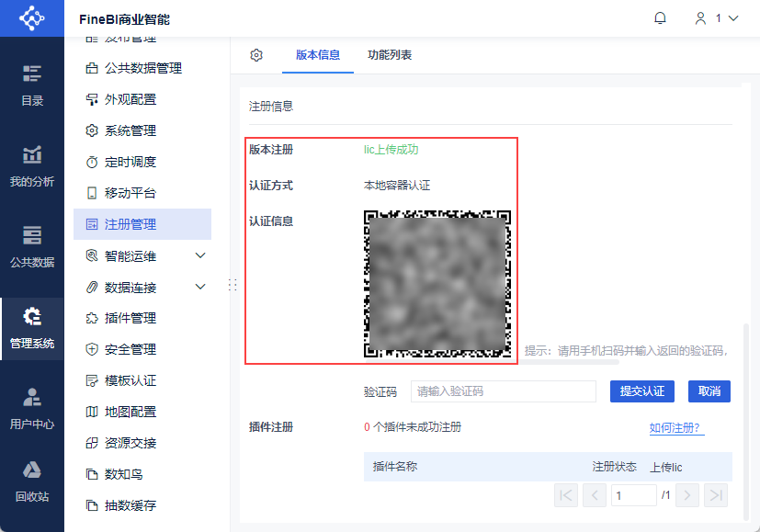This screenshot has height=532, width=760.
Task: Switch to the 功能列表 tab
Action: (x=390, y=55)
